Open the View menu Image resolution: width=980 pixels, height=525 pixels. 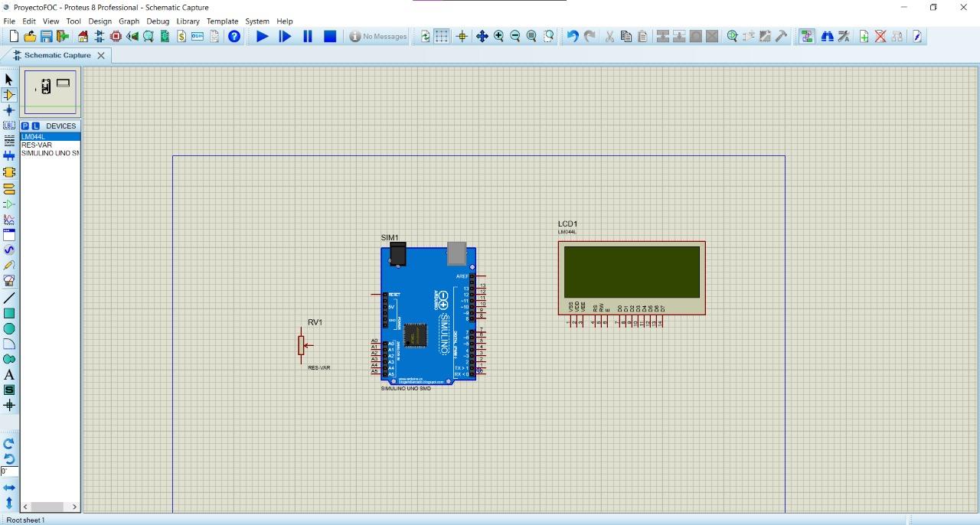coord(51,21)
